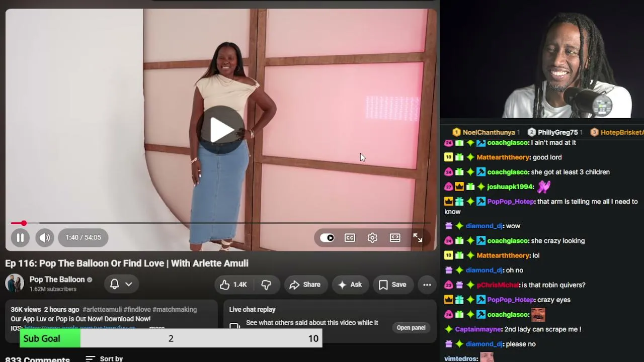Click Mattearththeory username on 'lol' message
This screenshot has width=644, height=362.
click(503, 255)
